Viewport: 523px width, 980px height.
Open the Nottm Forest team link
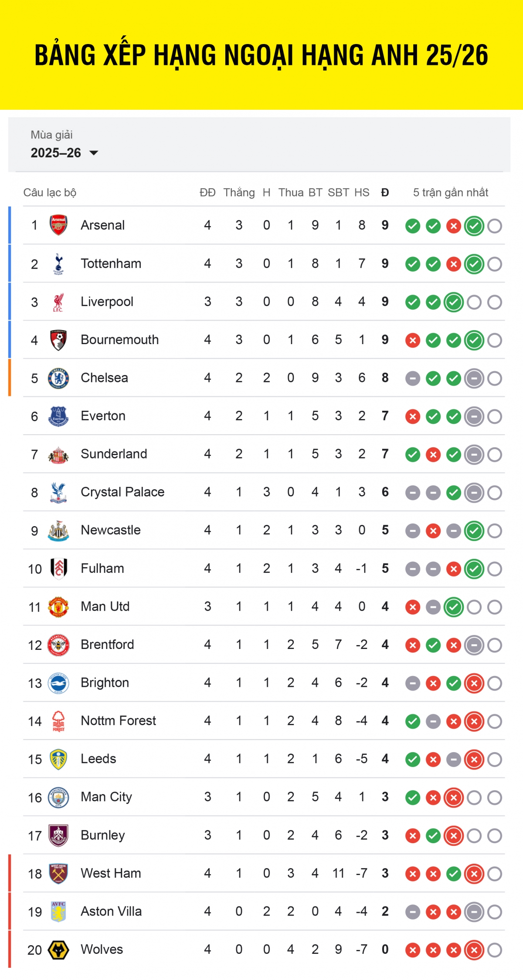click(118, 721)
